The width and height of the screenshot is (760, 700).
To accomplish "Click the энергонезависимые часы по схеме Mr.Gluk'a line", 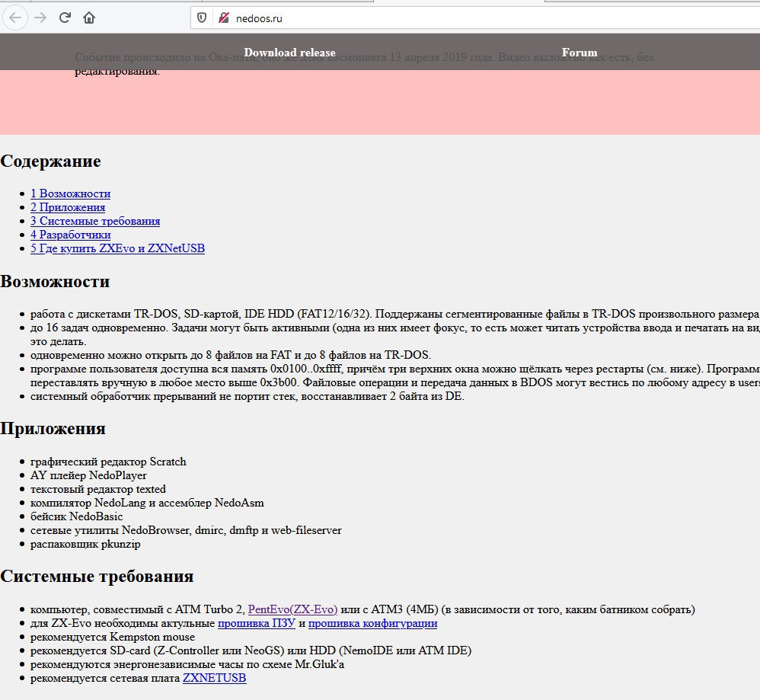I will pyautogui.click(x=187, y=664).
